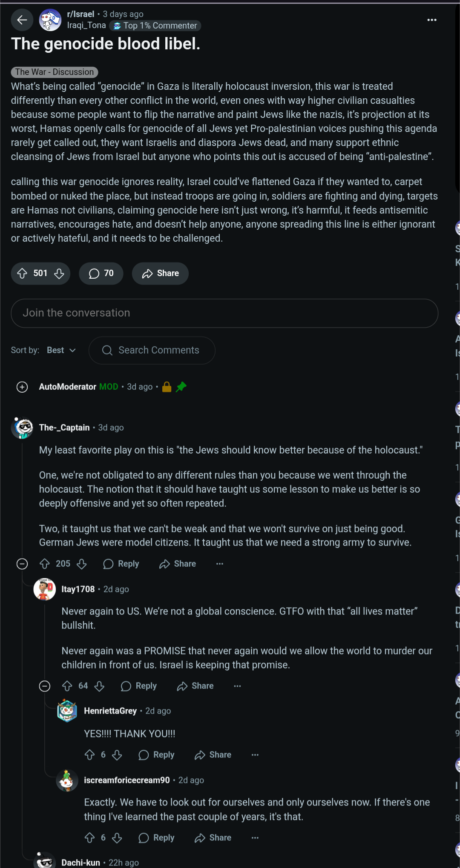Downvote the main post

pos(59,274)
